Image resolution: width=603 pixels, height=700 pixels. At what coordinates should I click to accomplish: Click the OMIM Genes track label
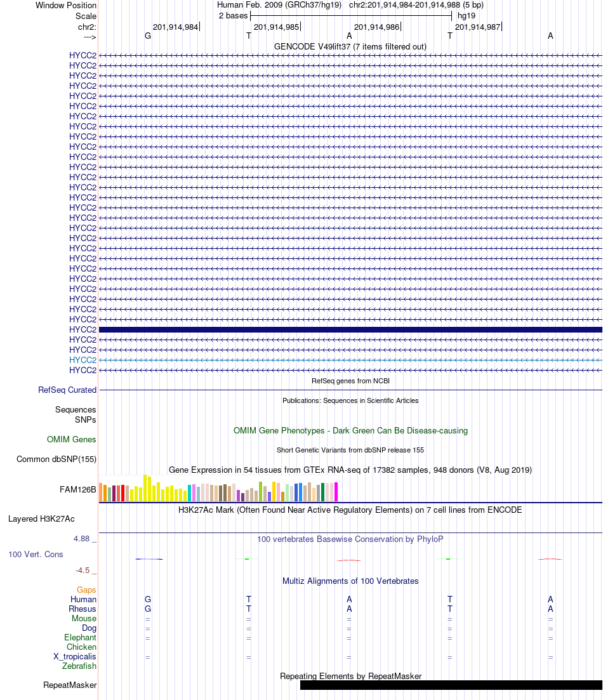click(x=72, y=439)
